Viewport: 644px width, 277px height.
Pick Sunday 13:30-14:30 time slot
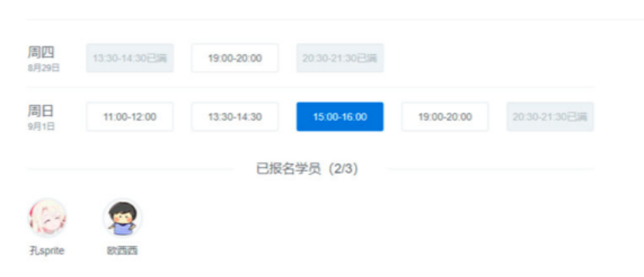click(234, 117)
